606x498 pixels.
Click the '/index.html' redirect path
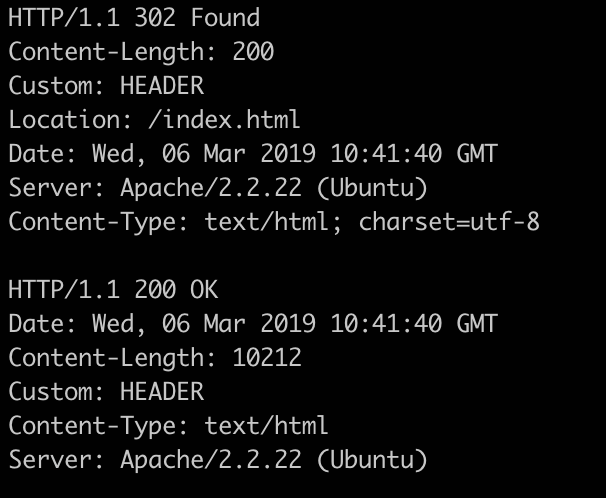224,120
